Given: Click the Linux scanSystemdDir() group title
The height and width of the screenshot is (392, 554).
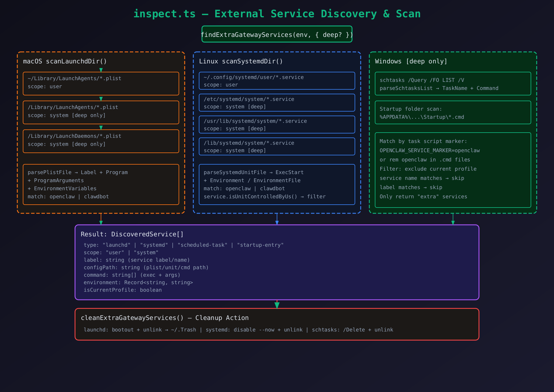Looking at the screenshot, I should (241, 61).
